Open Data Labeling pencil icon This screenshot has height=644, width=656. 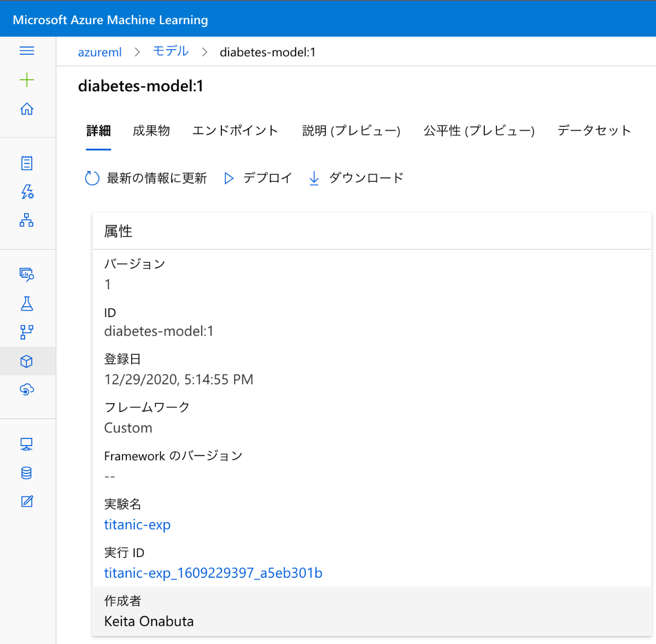coord(27,501)
